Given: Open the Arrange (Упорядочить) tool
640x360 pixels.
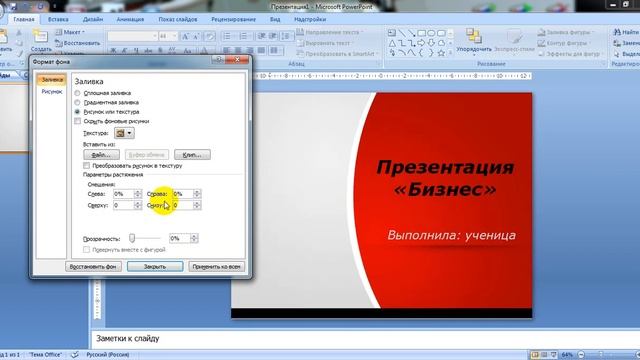Looking at the screenshot, I should 474,41.
